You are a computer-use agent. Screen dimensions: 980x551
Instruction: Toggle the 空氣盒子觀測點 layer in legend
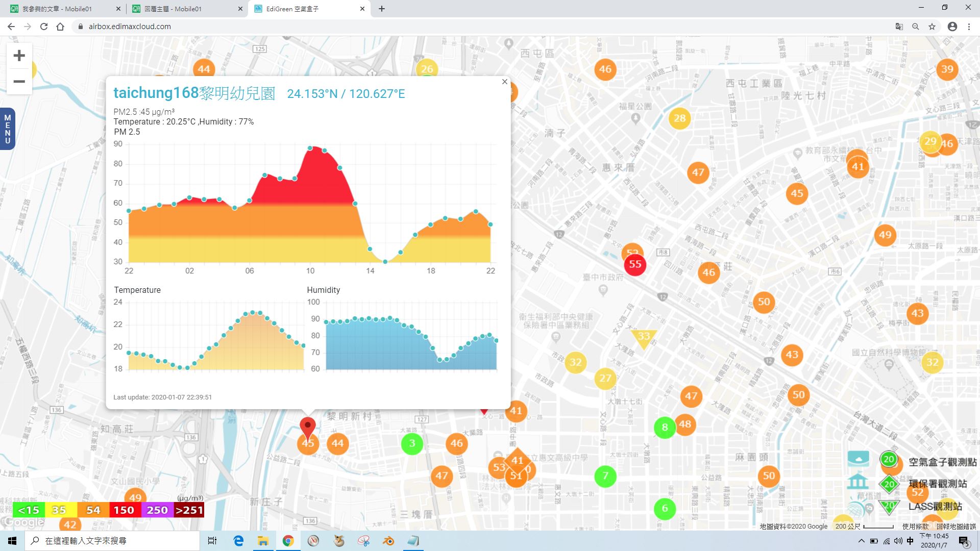[x=911, y=461]
